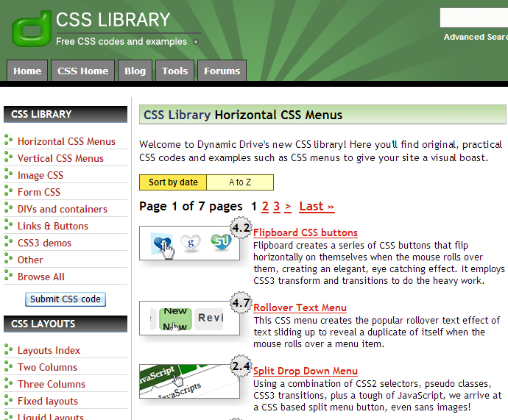
Task: Open the Flipboard CSS buttons preview thumbnail
Action: 189,243
